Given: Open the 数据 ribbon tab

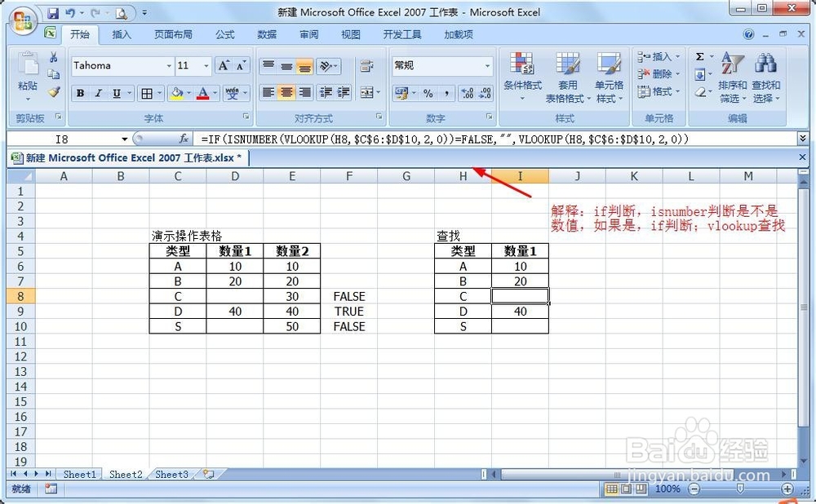Looking at the screenshot, I should (x=268, y=34).
